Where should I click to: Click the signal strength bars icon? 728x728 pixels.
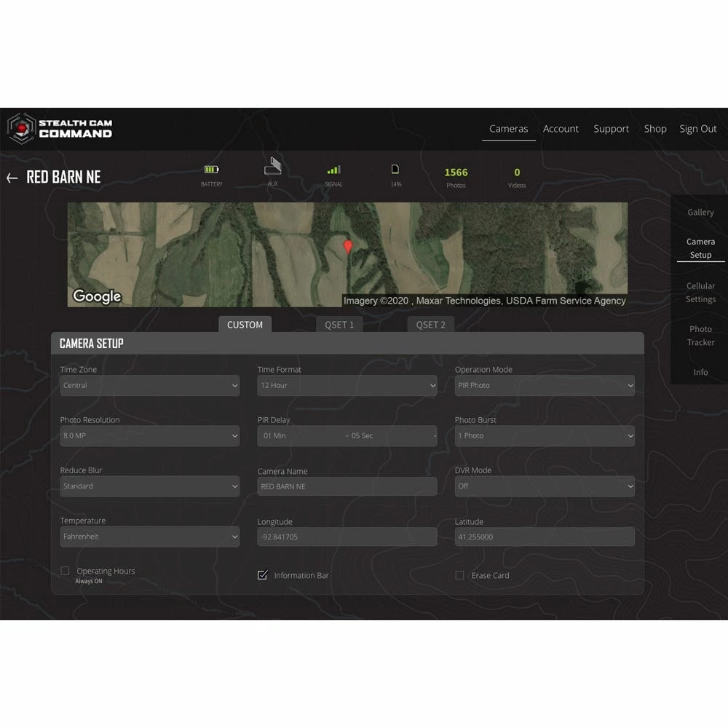[333, 170]
